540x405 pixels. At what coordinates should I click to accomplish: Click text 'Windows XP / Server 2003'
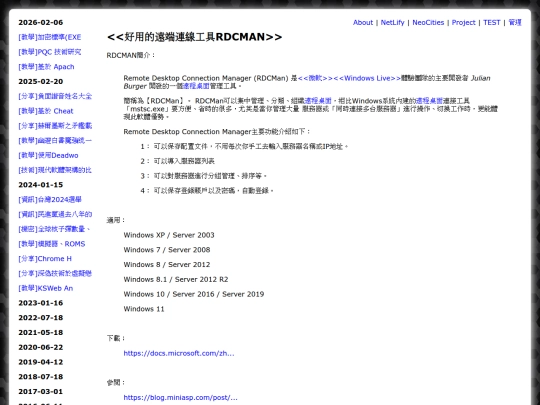click(169, 235)
